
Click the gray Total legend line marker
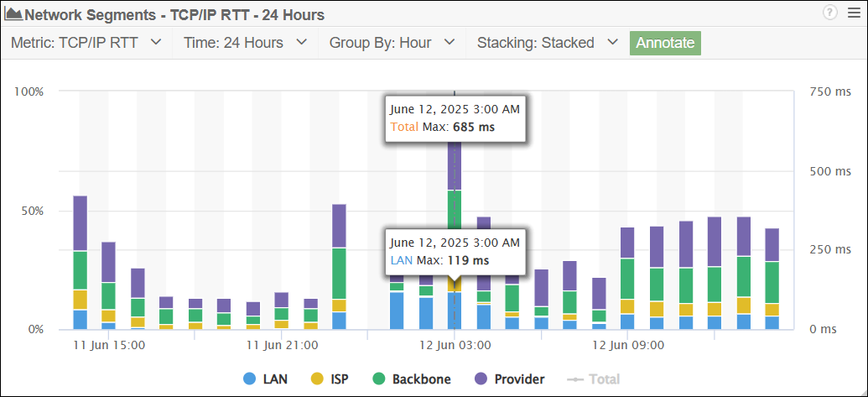tap(574, 379)
